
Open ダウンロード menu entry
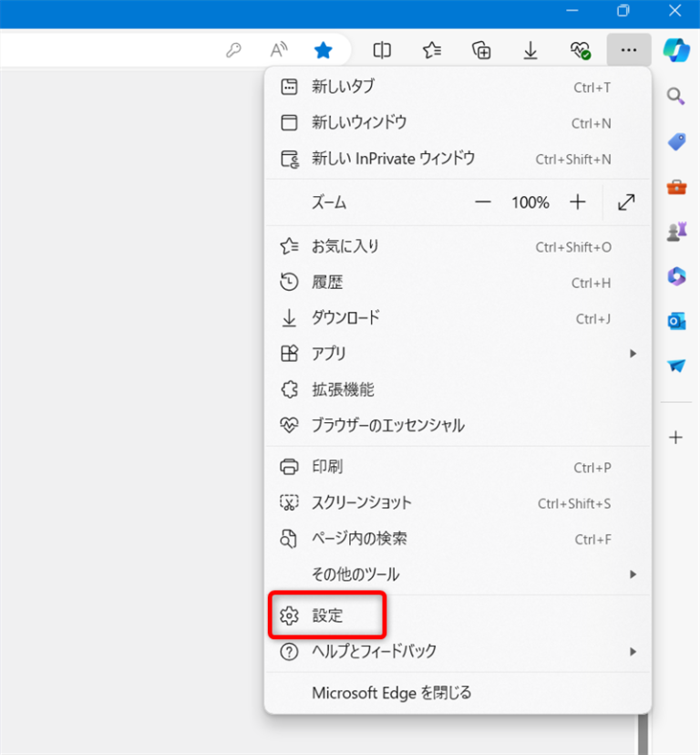coord(458,318)
